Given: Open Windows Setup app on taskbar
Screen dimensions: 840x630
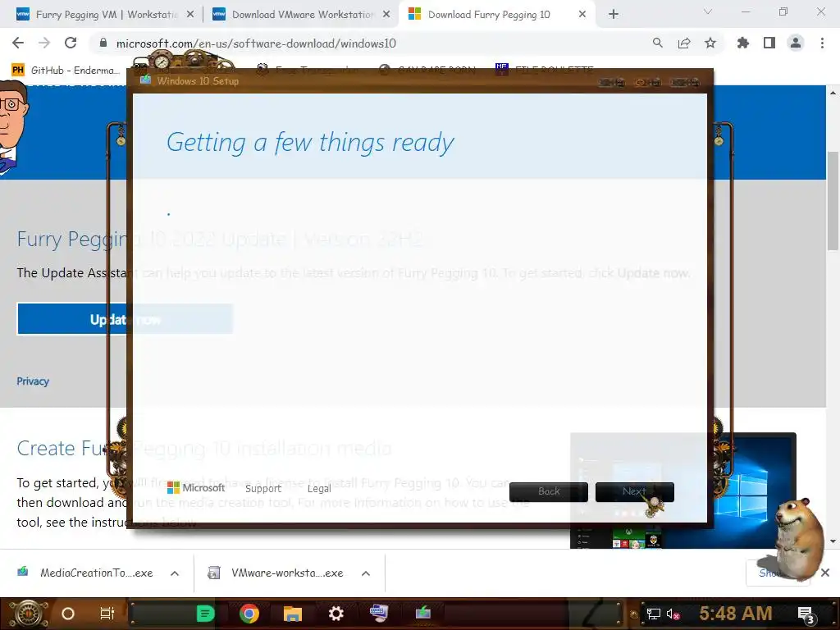Looking at the screenshot, I should click(x=422, y=612).
